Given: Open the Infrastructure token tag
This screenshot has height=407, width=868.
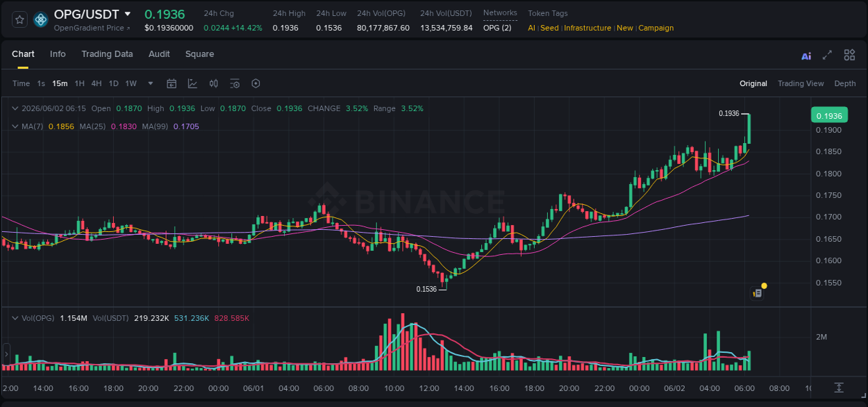Looking at the screenshot, I should [x=587, y=28].
